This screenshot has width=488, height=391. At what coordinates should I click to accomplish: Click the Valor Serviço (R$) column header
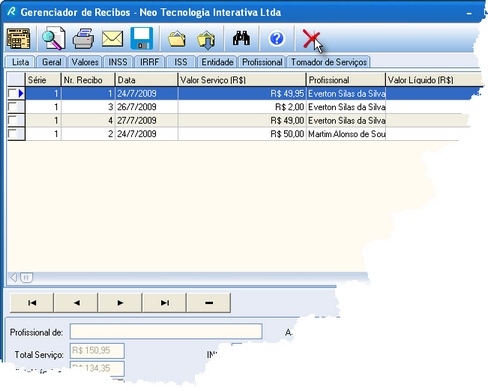[x=242, y=80]
